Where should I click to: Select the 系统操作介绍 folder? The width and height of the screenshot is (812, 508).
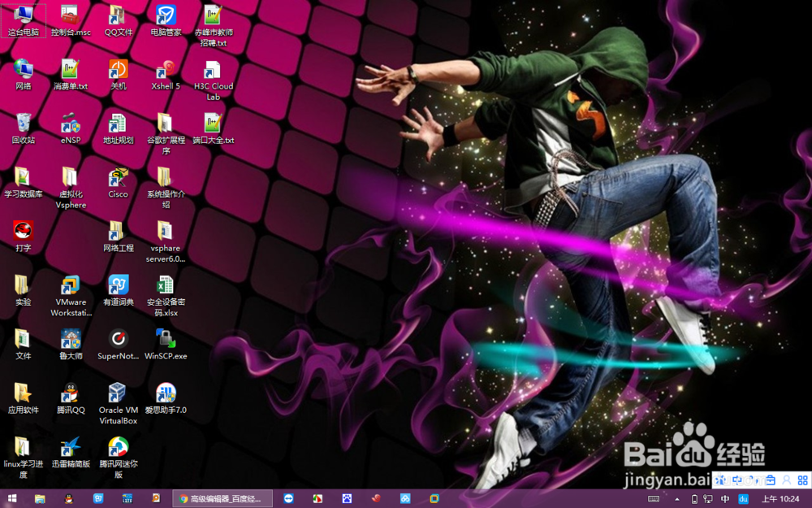coord(166,189)
